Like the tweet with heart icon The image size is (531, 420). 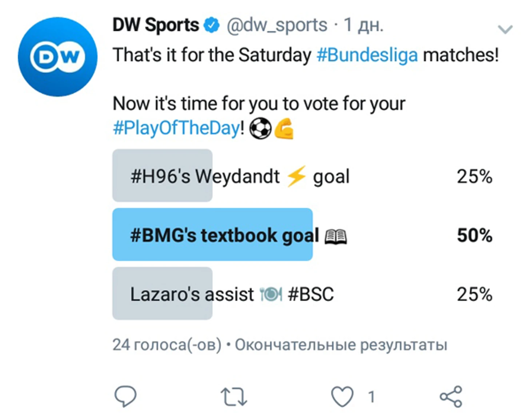pyautogui.click(x=342, y=396)
